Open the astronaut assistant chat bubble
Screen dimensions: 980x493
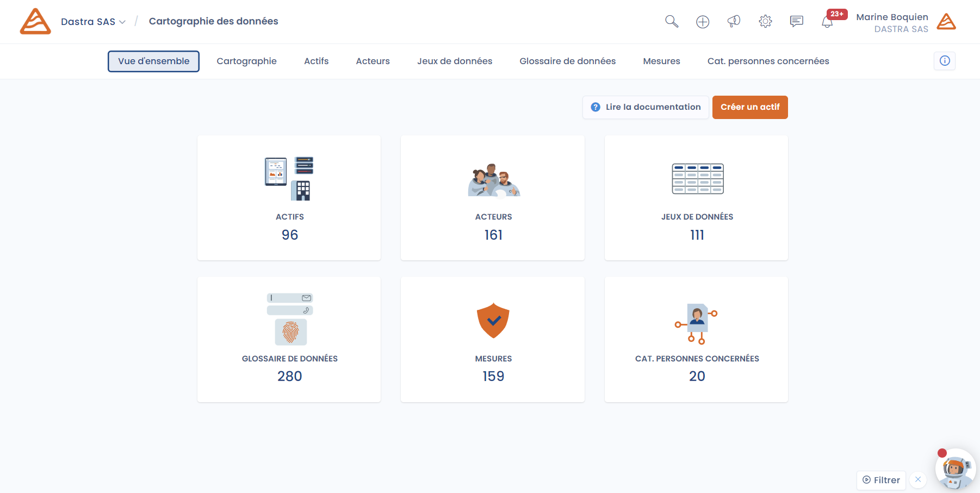point(956,470)
